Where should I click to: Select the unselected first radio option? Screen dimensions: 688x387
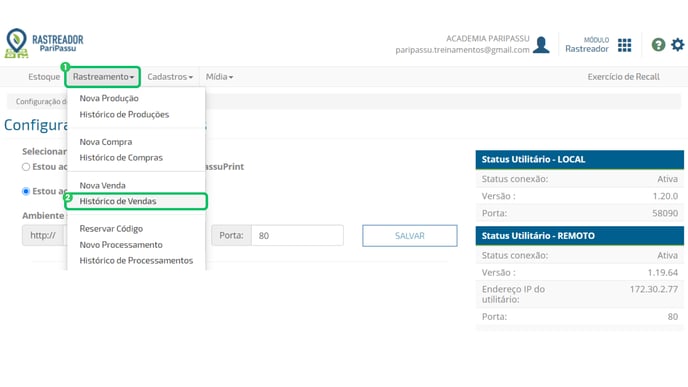[26, 167]
